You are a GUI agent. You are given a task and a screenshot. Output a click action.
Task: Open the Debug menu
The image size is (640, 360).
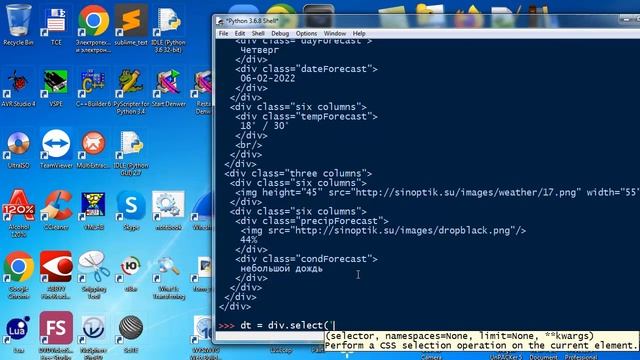(280, 33)
